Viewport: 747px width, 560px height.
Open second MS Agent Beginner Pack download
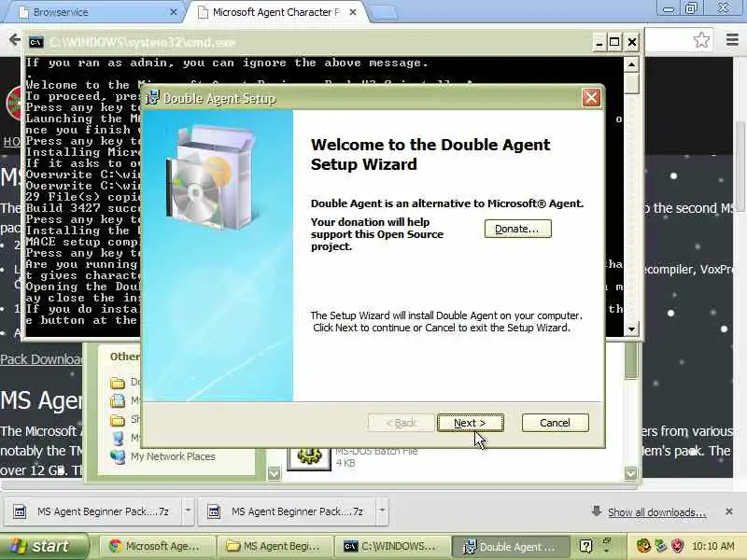pyautogui.click(x=288, y=511)
